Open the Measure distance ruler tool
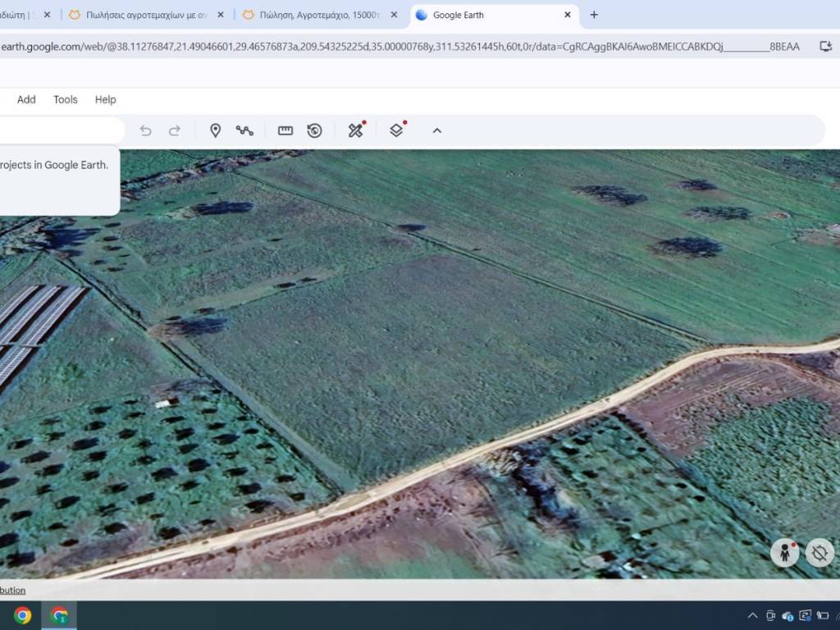840x630 pixels. pyautogui.click(x=285, y=130)
